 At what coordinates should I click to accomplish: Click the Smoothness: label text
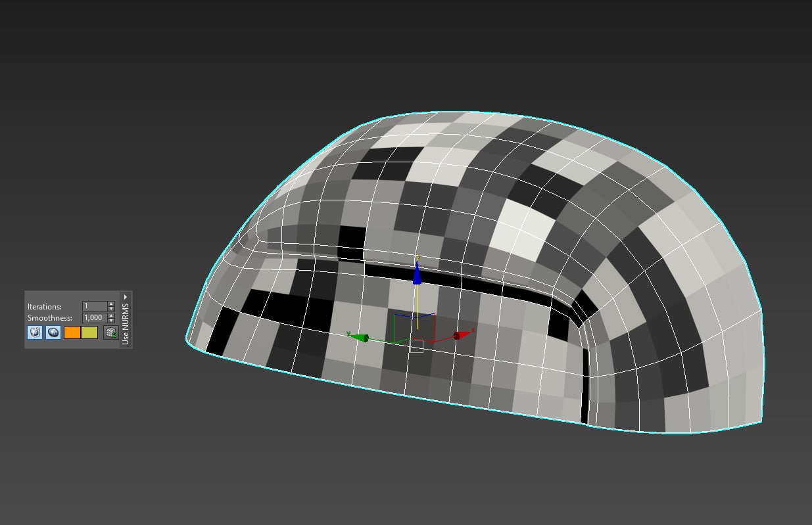49,318
